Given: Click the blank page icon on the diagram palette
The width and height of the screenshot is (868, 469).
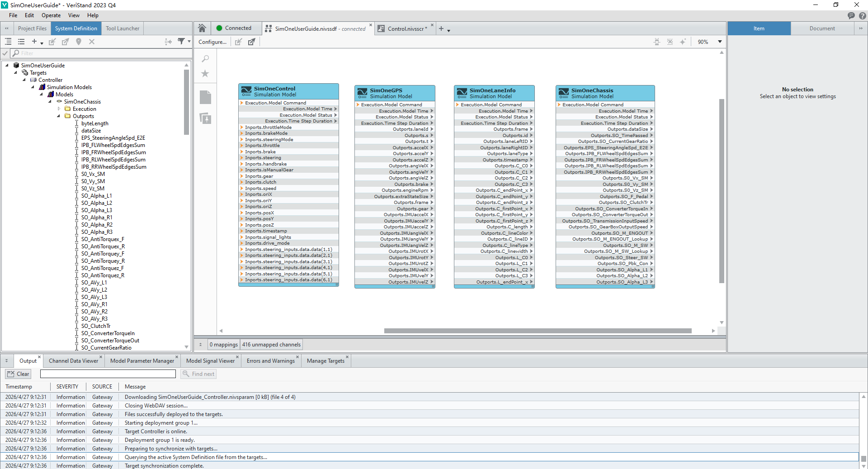Looking at the screenshot, I should point(205,97).
